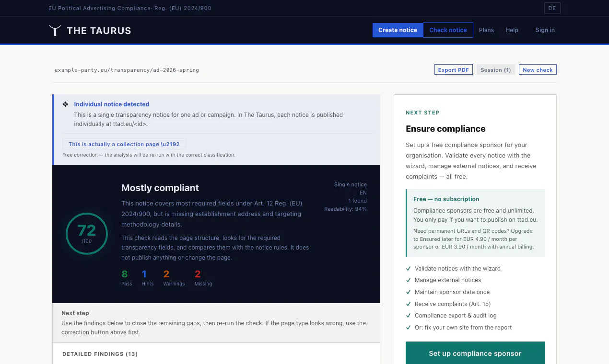Click 'This is actually a collection page' button
This screenshot has width=609, height=364.
(x=124, y=144)
